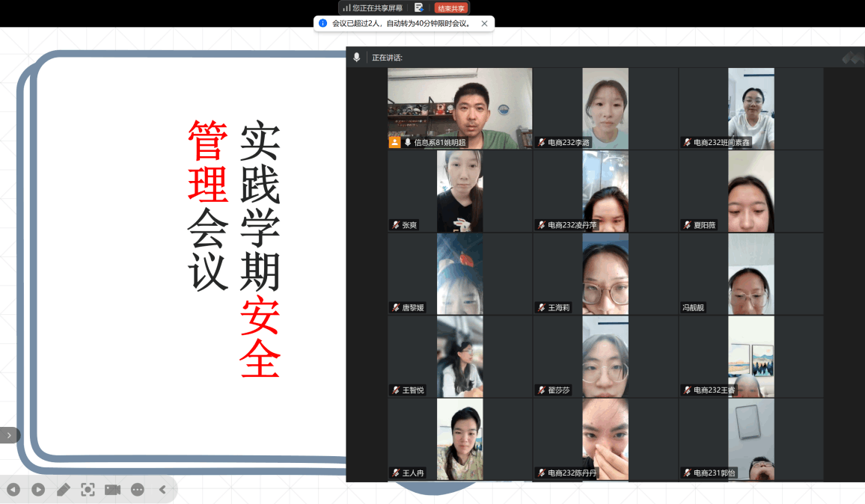Viewport: 865px width, 504px height.
Task: Collapse the slideshow toolbar with left chevron
Action: coord(162,490)
